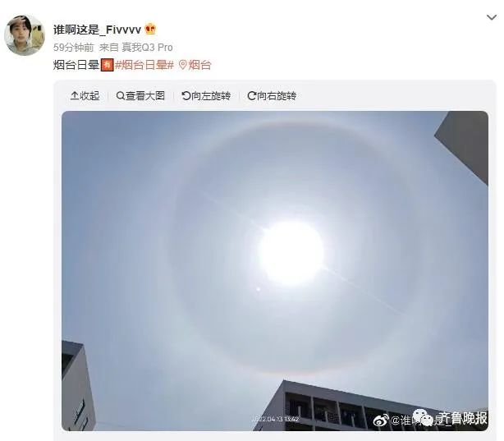Open the 烟台 location link
504x441 pixels.
coord(199,65)
